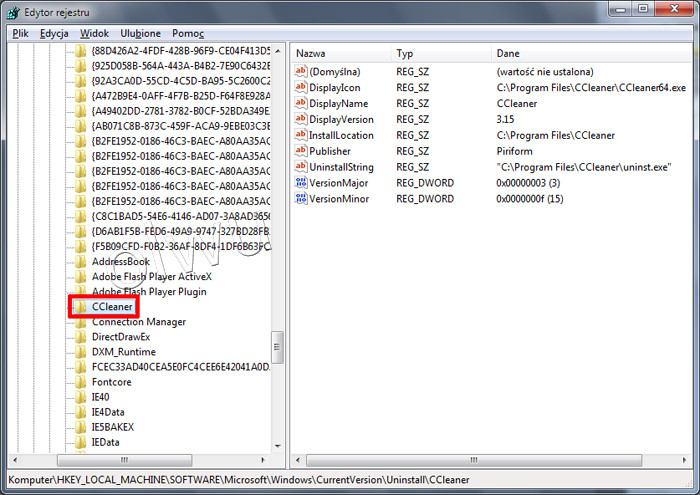Click the 0x00000003 (3) data value
Viewport: 700px width, 495px height.
pos(528,183)
